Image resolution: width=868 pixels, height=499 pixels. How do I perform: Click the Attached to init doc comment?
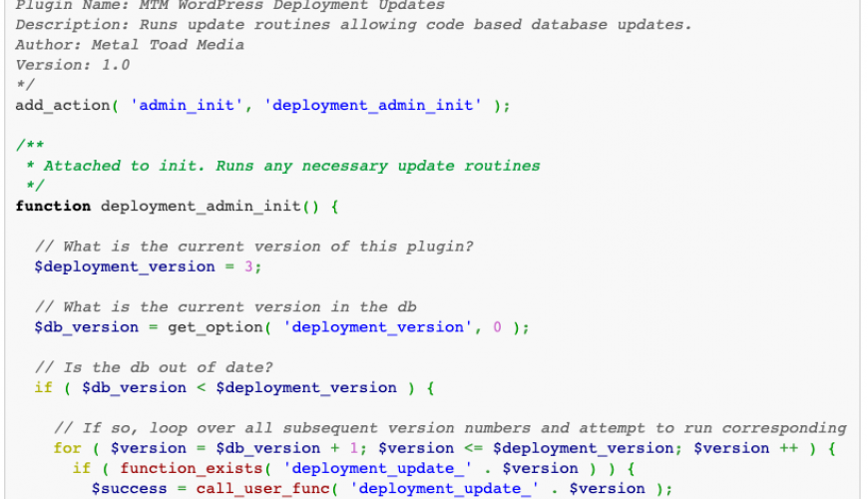pos(291,166)
